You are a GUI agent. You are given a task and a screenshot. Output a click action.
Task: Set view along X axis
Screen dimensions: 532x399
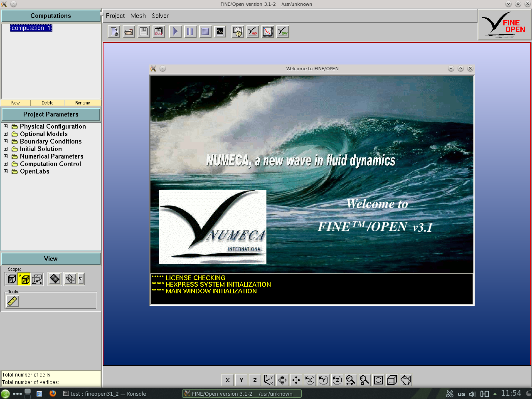(228, 380)
